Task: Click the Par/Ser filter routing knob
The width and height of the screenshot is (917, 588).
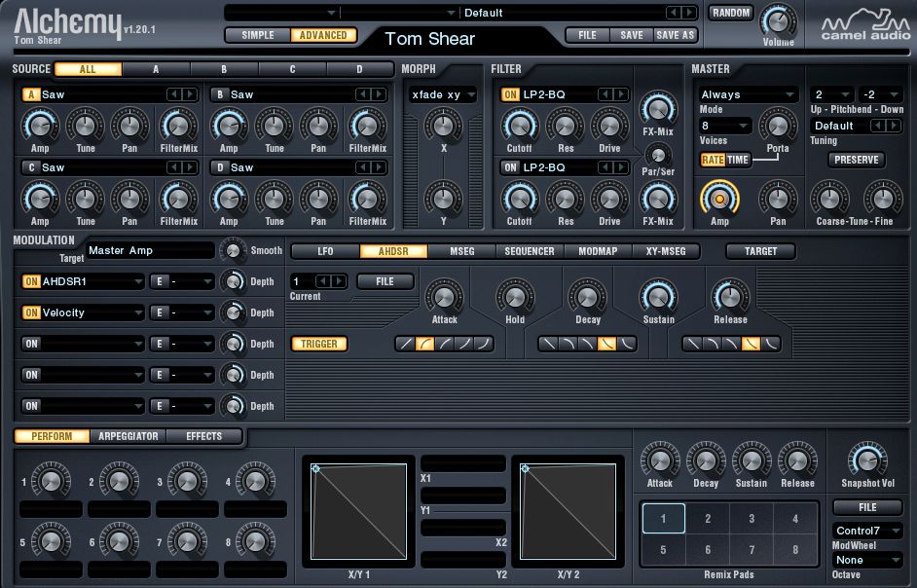Action: [658, 156]
